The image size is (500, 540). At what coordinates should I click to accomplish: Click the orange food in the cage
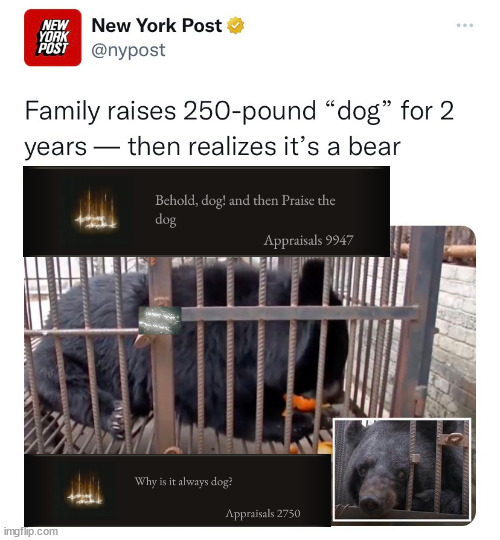(x=299, y=403)
